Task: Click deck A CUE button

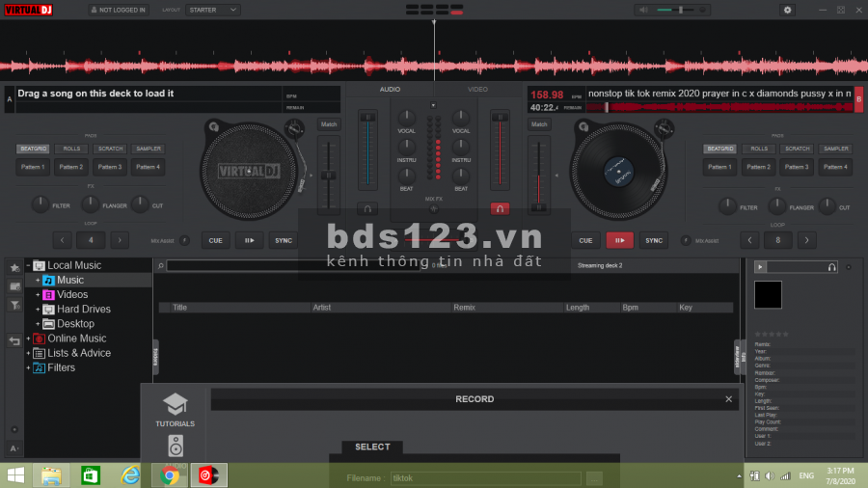Action: point(215,241)
